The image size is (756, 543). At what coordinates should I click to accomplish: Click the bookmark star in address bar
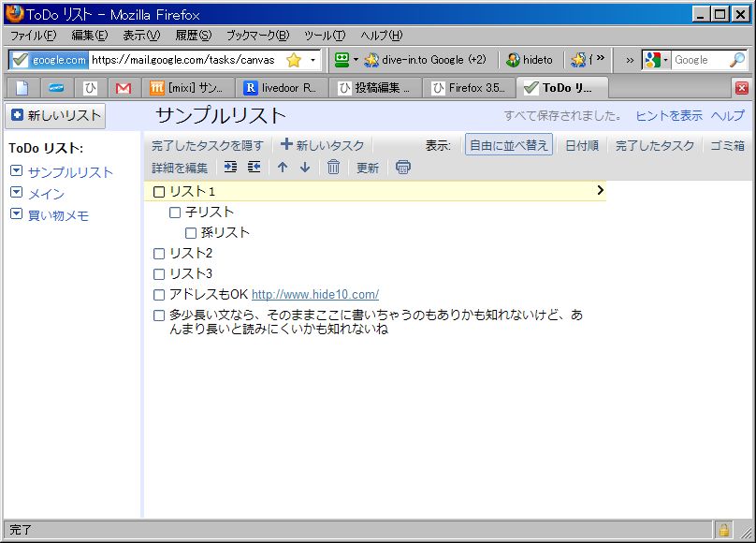pos(294,60)
